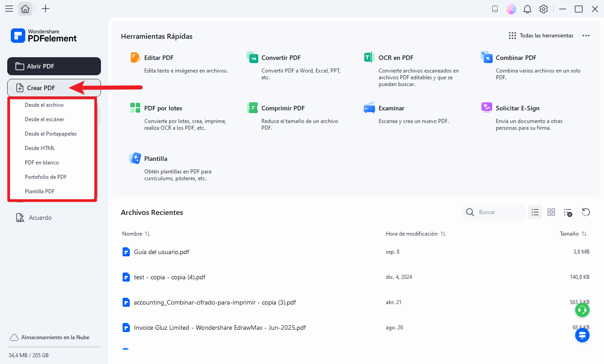Click the Solicitar E-Sign icon
The width and height of the screenshot is (604, 364).
486,108
